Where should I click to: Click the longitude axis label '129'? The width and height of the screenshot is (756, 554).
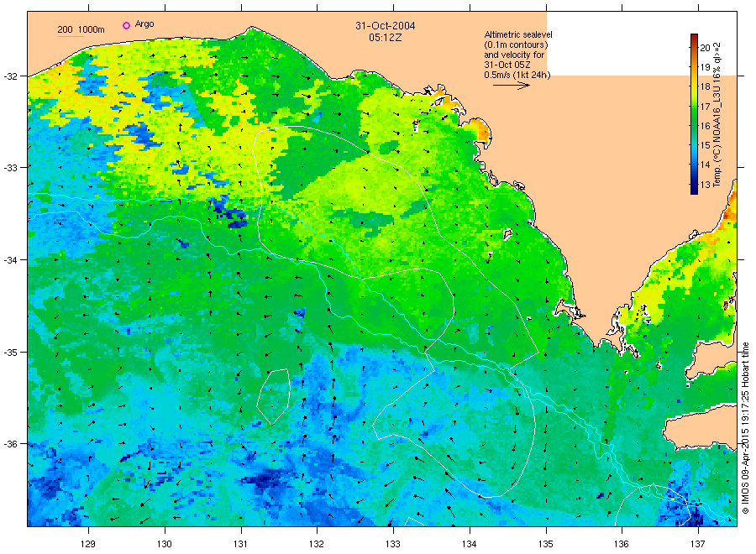click(88, 544)
